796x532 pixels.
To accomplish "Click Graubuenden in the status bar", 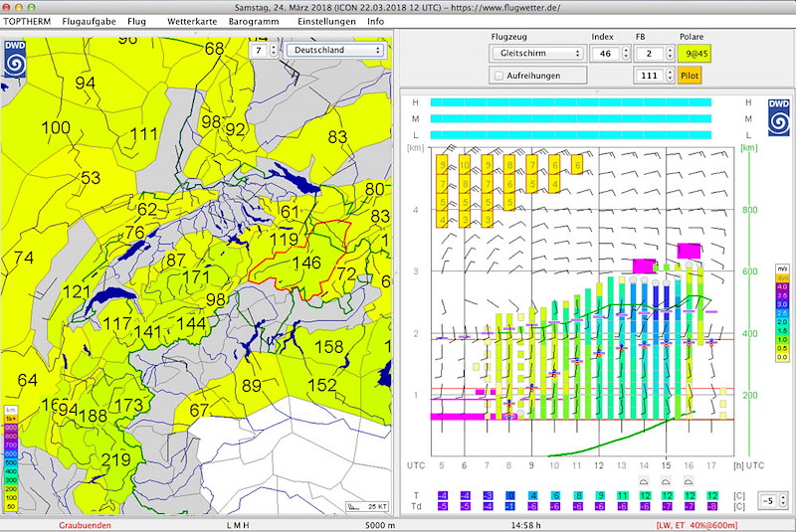I will coord(85,525).
